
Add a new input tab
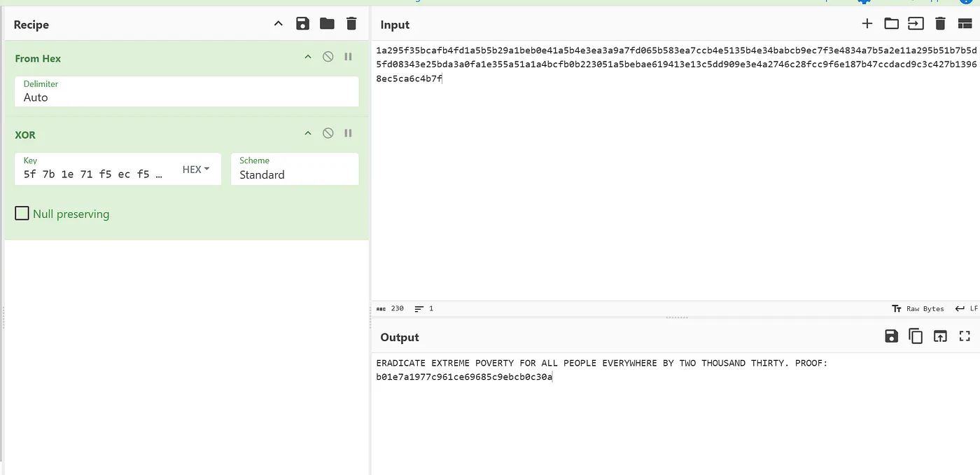[x=867, y=24]
